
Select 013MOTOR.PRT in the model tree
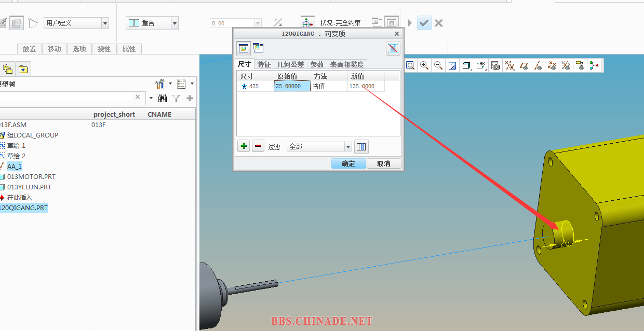click(31, 176)
